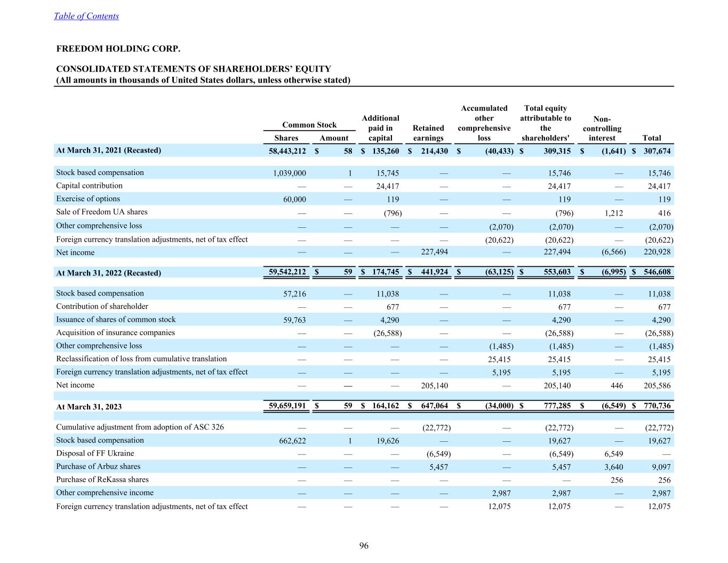The image size is (728, 563).
Task: Select the Common Stock column header
Action: [x=309, y=125]
